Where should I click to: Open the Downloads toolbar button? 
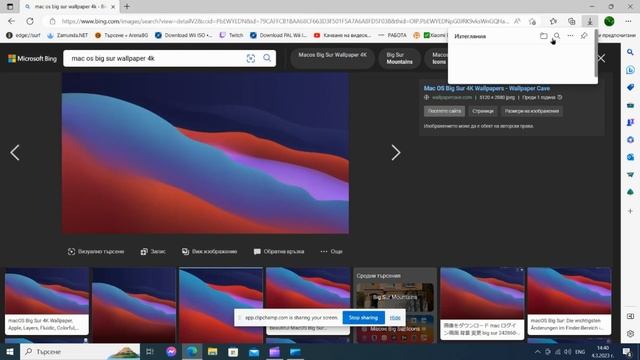point(590,21)
